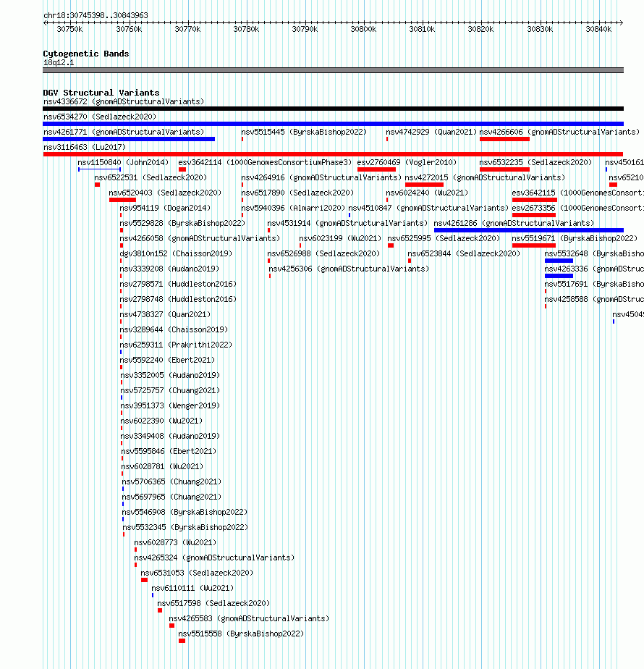The width and height of the screenshot is (644, 669).
Task: Select nsv6110111 (Wu2021) label
Action: 192,589
